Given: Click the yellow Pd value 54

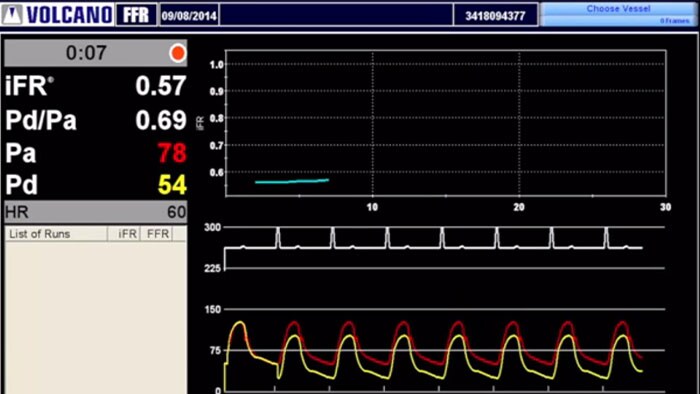Looking at the screenshot, I should [x=172, y=185].
